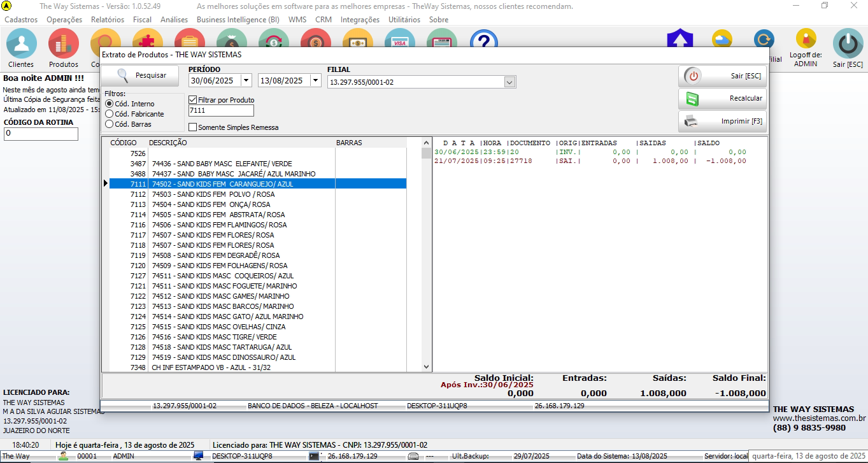Expand the Filial combo box
Image resolution: width=868 pixels, height=463 pixels.
click(x=509, y=82)
